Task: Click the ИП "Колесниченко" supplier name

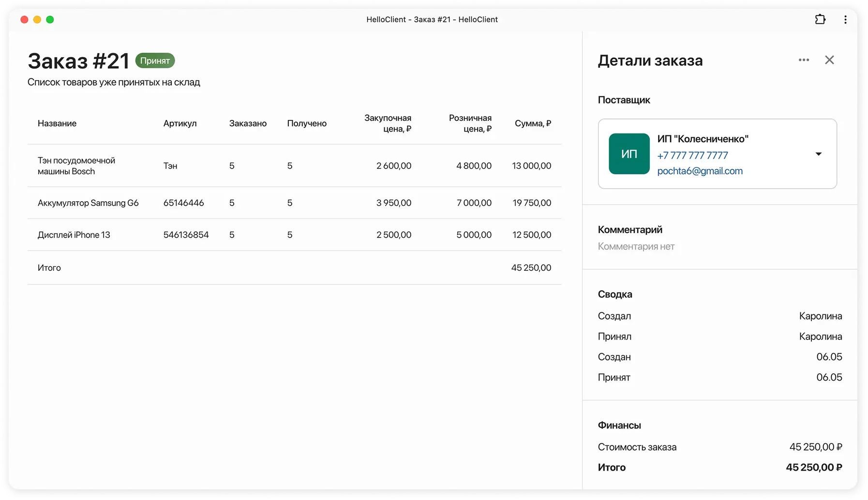Action: click(703, 139)
